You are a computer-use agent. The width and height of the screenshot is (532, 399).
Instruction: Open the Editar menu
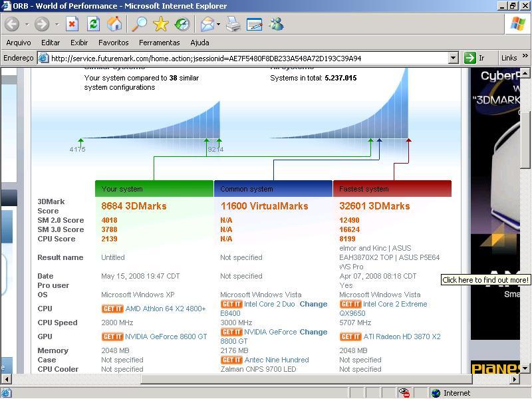(x=51, y=43)
